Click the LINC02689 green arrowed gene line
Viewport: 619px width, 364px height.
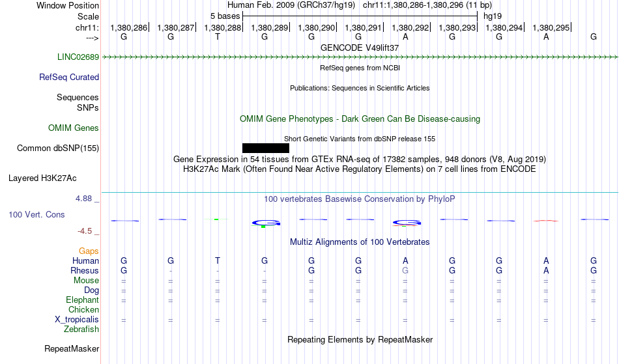[360, 57]
